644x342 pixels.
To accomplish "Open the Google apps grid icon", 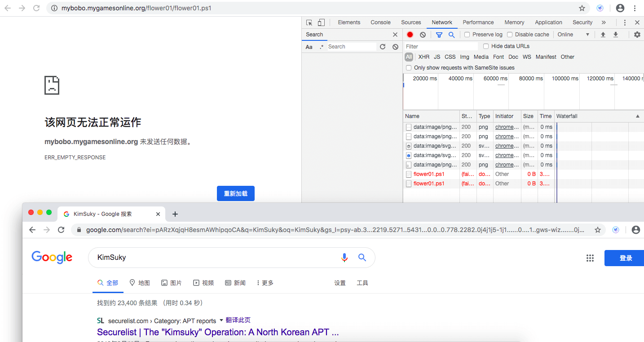I will [590, 258].
